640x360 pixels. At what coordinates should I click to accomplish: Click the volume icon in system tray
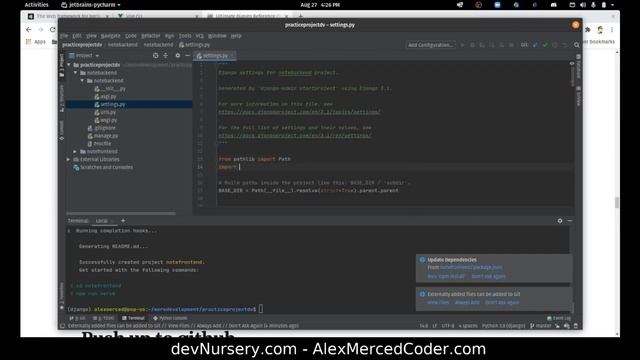click(x=583, y=5)
